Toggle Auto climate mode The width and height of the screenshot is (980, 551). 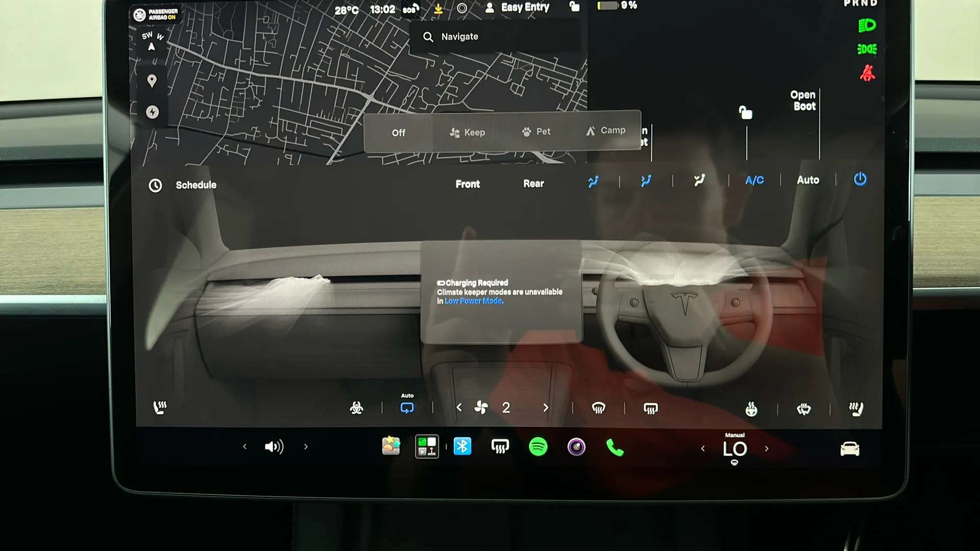(808, 180)
